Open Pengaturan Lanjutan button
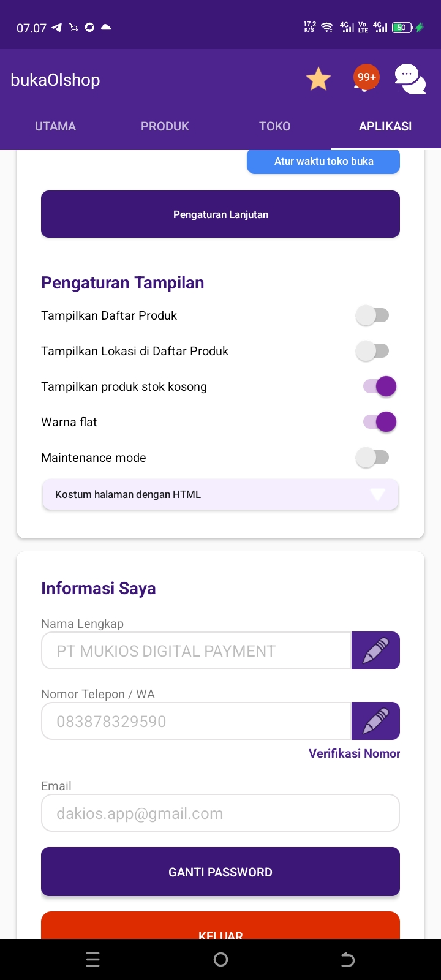441x980 pixels. (x=221, y=214)
